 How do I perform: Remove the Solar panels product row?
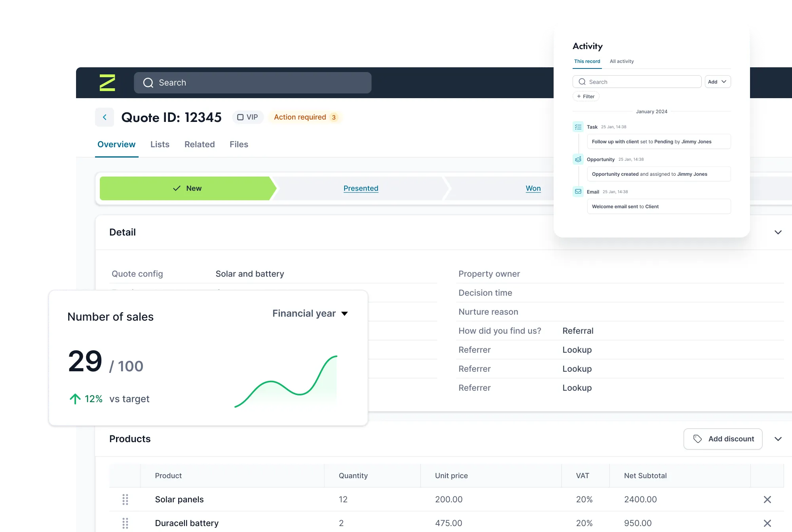(767, 500)
